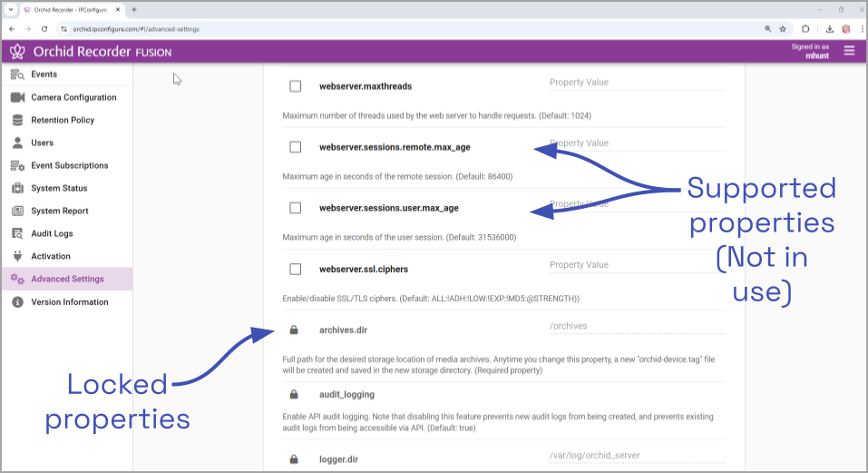The width and height of the screenshot is (868, 473).
Task: Open Retention Policy menu item
Action: [x=66, y=120]
